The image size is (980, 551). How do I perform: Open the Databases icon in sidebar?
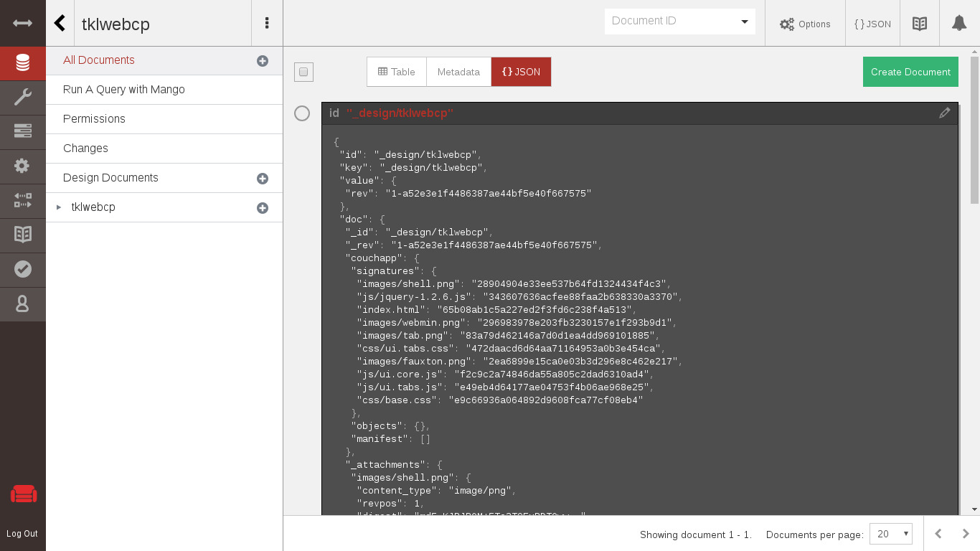click(x=22, y=63)
